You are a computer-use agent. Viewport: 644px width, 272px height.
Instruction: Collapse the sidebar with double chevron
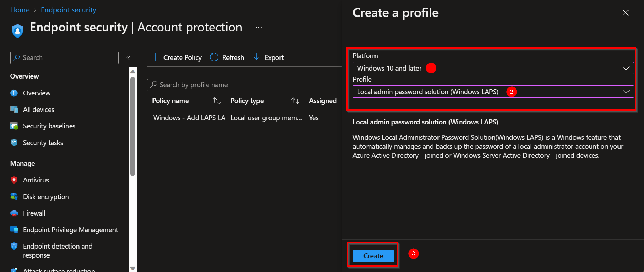(x=128, y=58)
